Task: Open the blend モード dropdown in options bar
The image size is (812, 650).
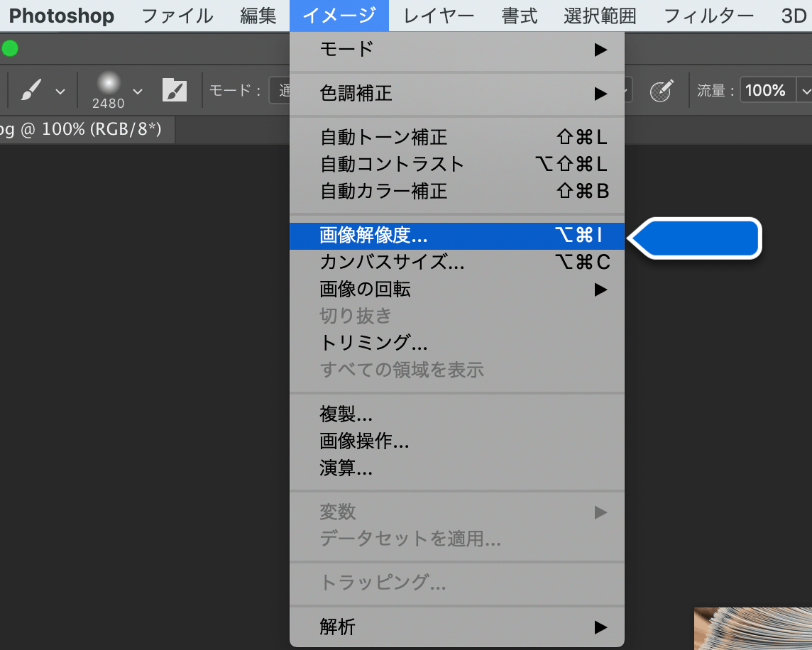Action: point(279,91)
